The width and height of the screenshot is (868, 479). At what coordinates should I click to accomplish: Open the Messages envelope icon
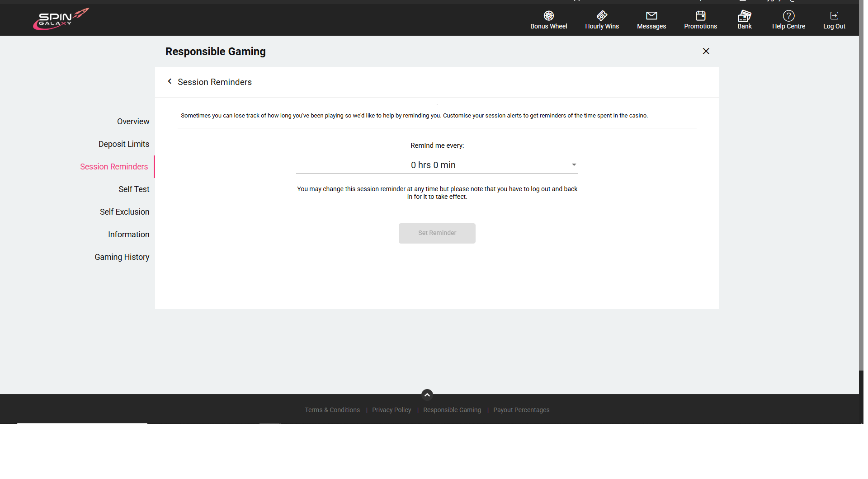click(x=651, y=16)
